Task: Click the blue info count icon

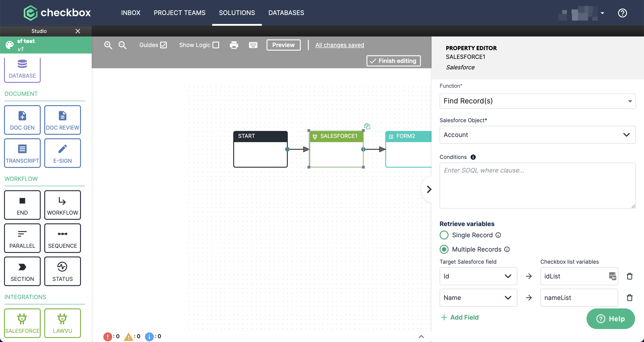Action: 149,336
